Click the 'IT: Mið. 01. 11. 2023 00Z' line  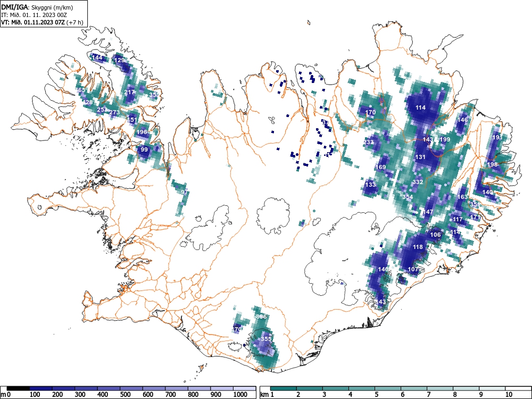34,15
